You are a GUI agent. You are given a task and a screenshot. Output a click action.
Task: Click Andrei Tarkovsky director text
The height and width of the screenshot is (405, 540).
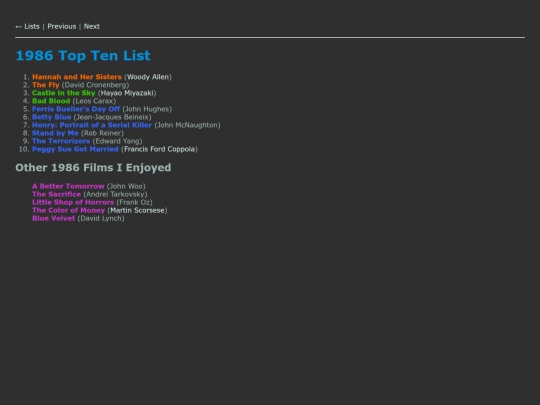(115, 194)
